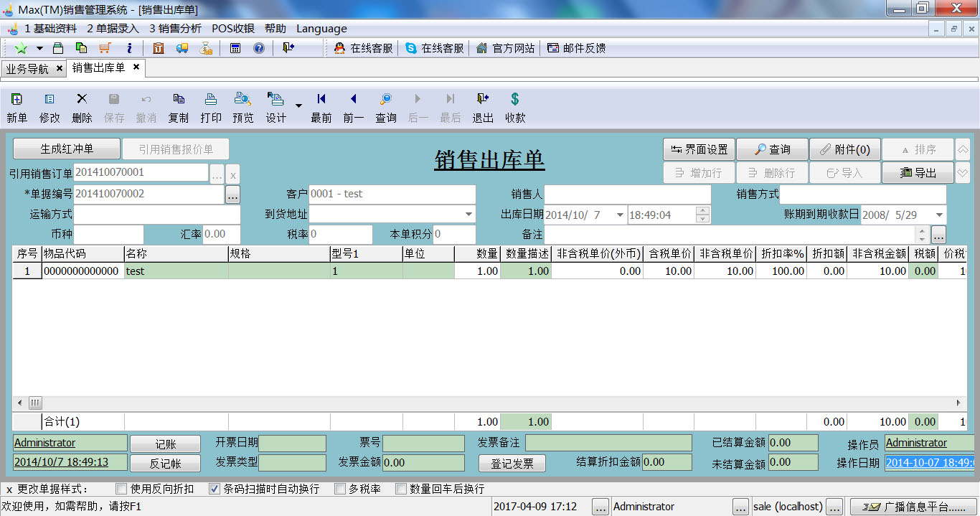This screenshot has height=516, width=980.
Task: Click the 退出 (exit) toolbar icon
Action: 482,100
